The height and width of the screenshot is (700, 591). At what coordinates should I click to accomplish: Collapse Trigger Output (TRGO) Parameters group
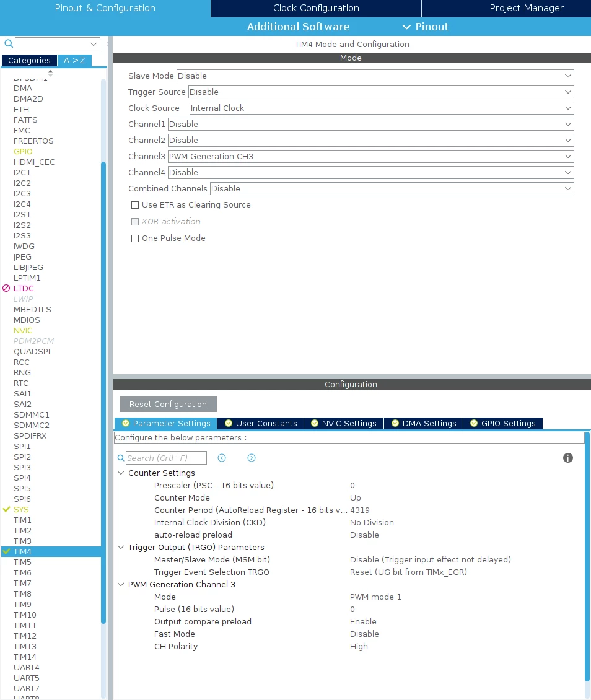121,548
